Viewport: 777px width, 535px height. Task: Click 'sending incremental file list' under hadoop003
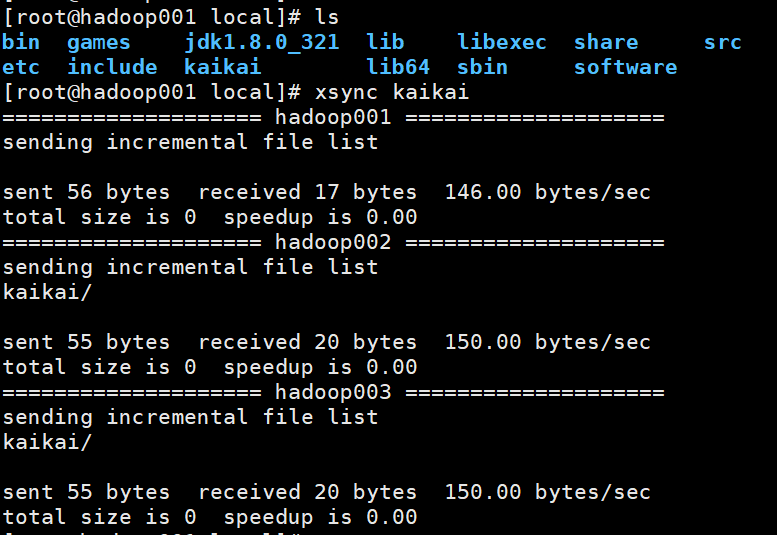tap(190, 418)
